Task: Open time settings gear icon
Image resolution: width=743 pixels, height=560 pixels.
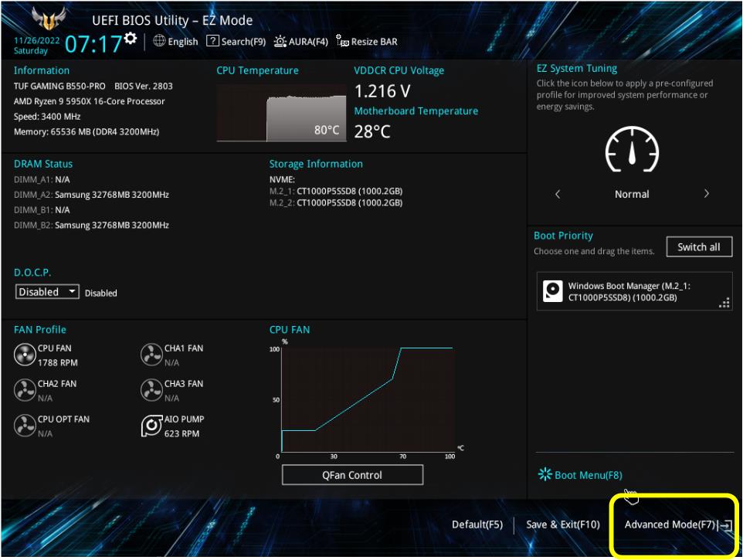Action: 131,38
